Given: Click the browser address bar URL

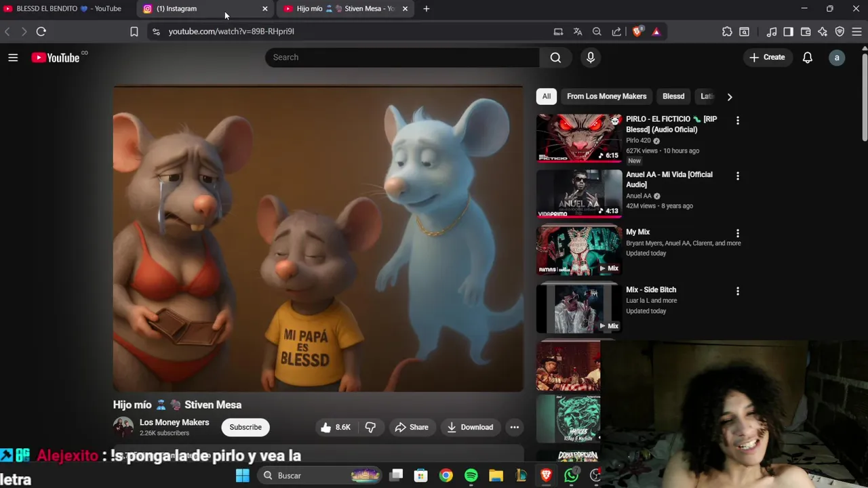Looking at the screenshot, I should pyautogui.click(x=231, y=31).
